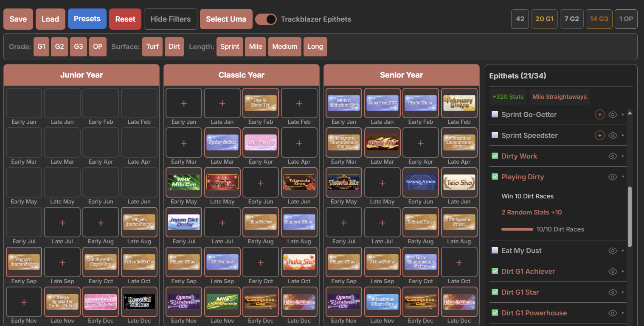Expand the Dirt G1 Powerhouse arrow

coord(623,313)
